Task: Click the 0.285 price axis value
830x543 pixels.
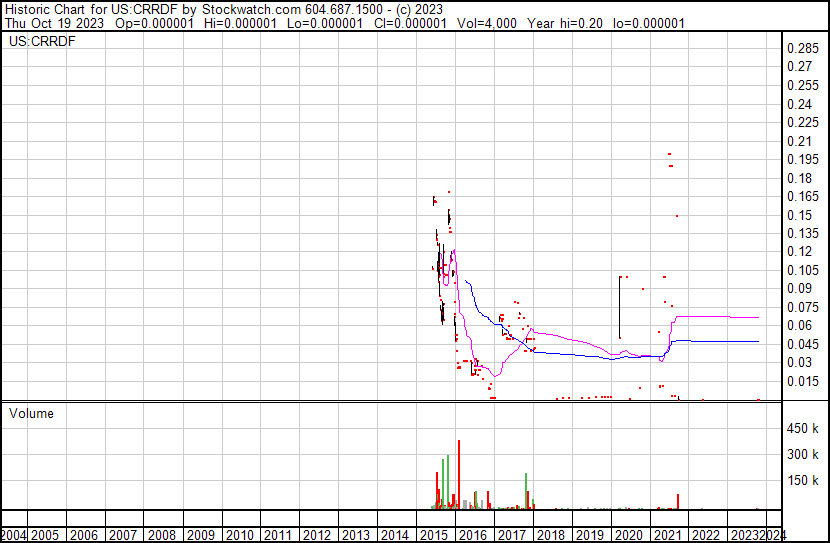Action: click(x=803, y=49)
